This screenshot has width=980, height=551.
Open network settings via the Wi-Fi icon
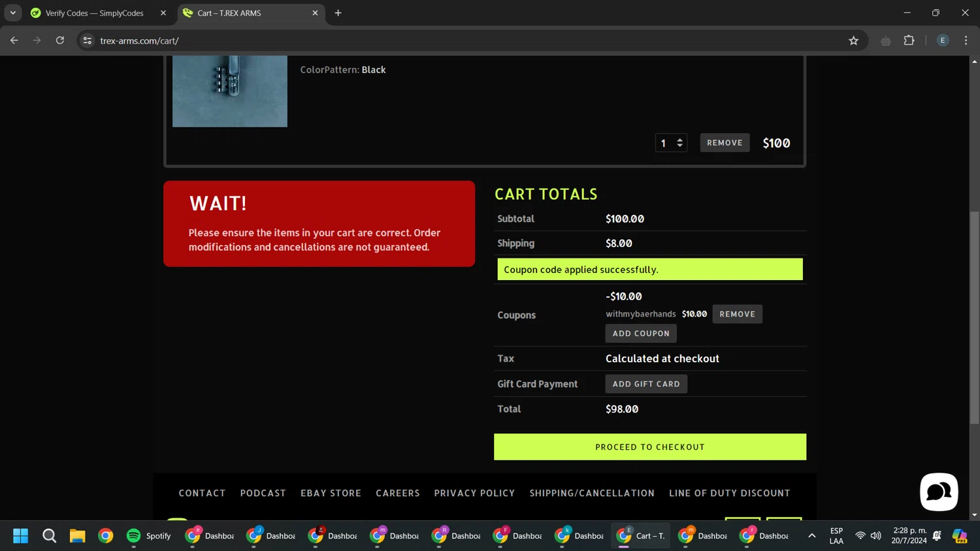(860, 536)
